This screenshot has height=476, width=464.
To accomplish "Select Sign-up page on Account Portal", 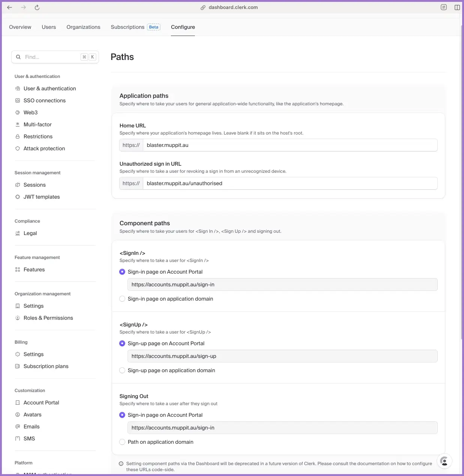I will 122,343.
